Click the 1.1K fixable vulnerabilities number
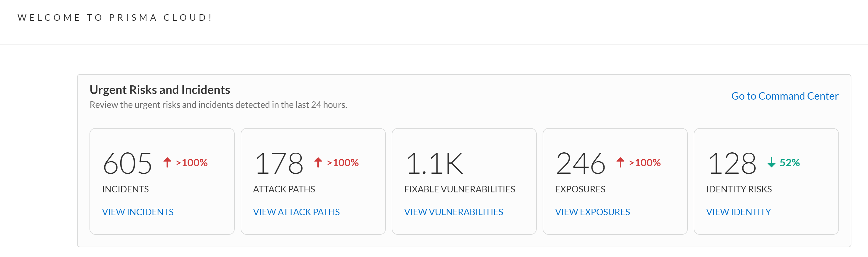Image resolution: width=868 pixels, height=257 pixels. (434, 163)
